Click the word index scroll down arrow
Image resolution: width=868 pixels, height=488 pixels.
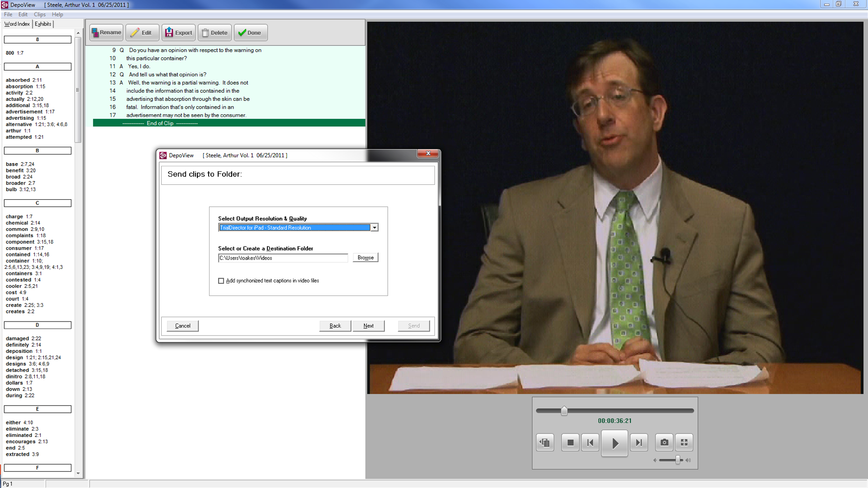[x=78, y=474]
